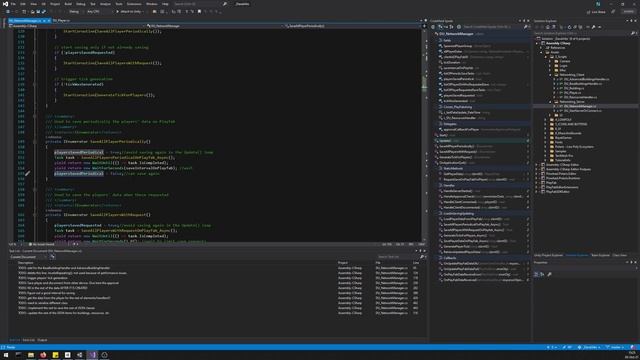Collapse the Networking_Server folder
This screenshot has width=640, height=360.
pos(550,102)
